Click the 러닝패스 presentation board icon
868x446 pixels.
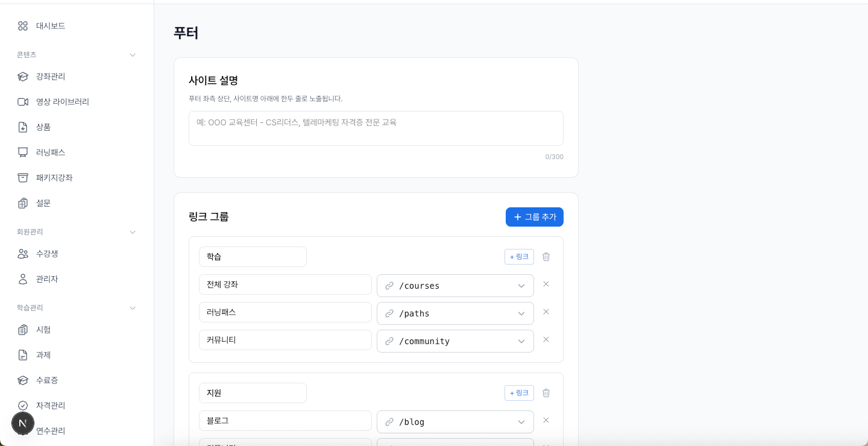pyautogui.click(x=23, y=152)
